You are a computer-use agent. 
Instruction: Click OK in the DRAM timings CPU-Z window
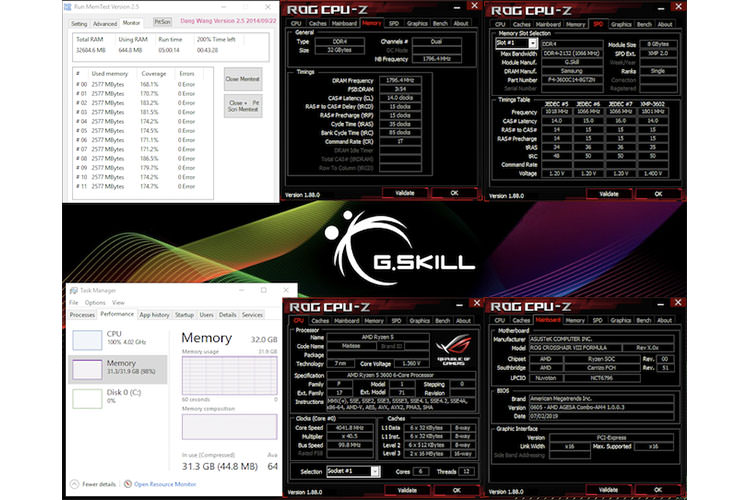454,193
